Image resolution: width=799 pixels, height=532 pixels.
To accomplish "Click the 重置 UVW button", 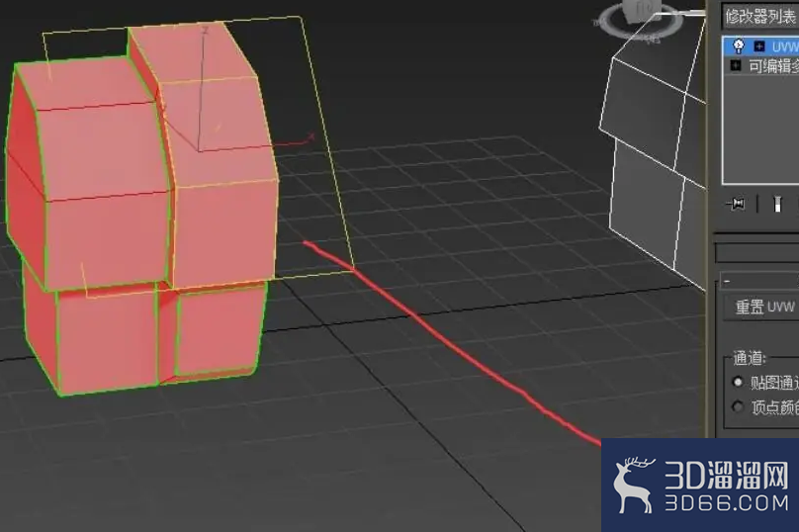I will pos(762,307).
